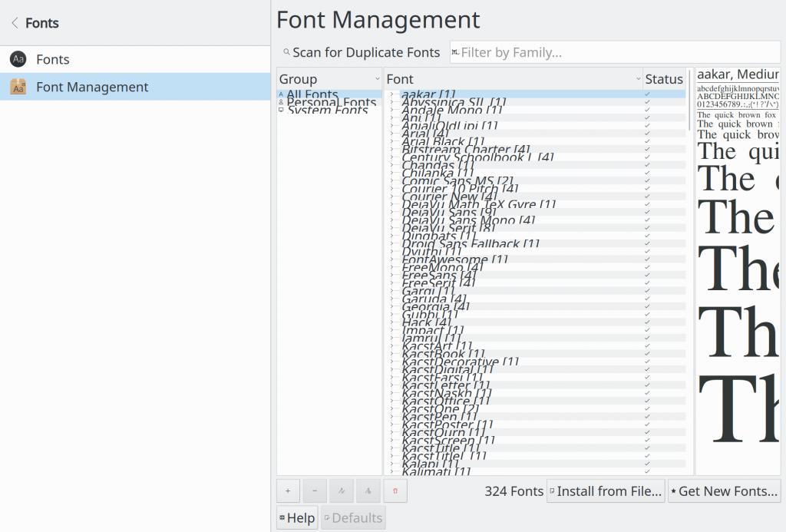Select the Personal Fonts group
This screenshot has height=532, width=786.
click(331, 103)
